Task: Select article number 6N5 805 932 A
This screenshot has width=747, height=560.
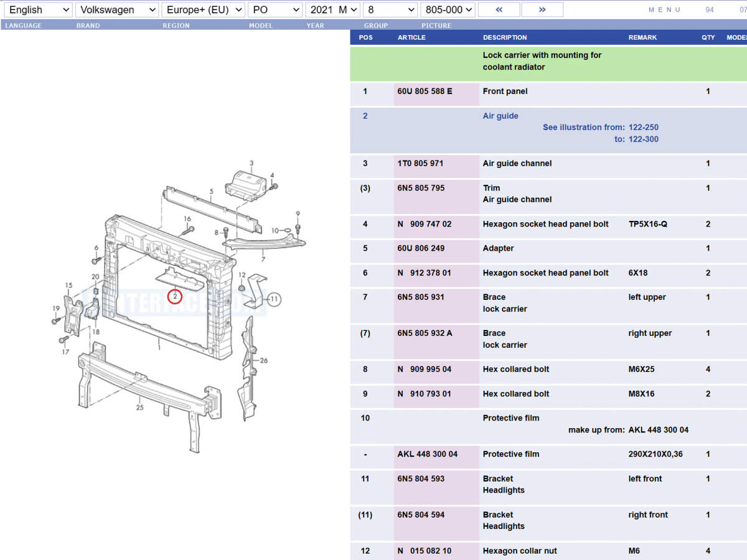Action: point(425,334)
